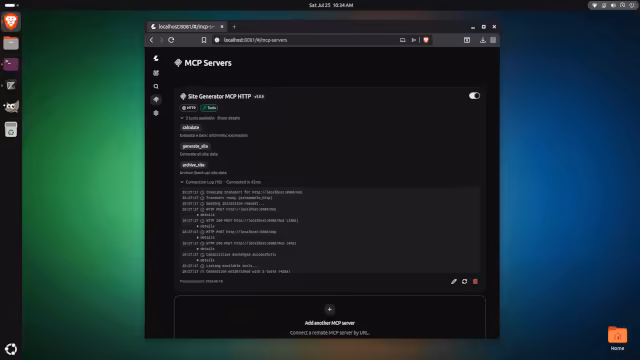Collapse the Connection Log section

[220, 182]
